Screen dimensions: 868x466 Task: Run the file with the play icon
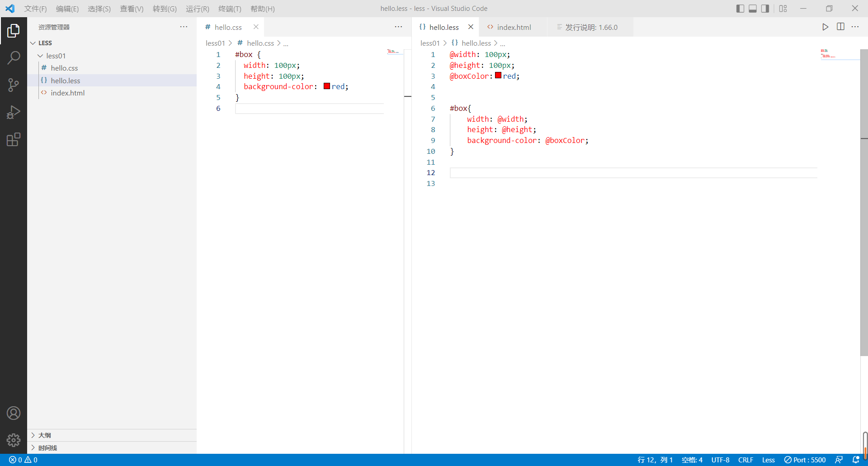(825, 27)
